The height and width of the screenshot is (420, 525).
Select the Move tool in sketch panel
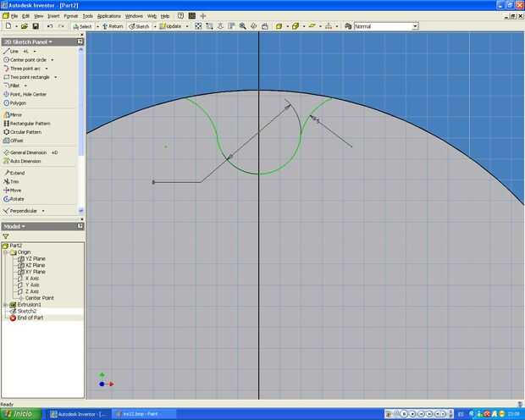pyautogui.click(x=12, y=191)
